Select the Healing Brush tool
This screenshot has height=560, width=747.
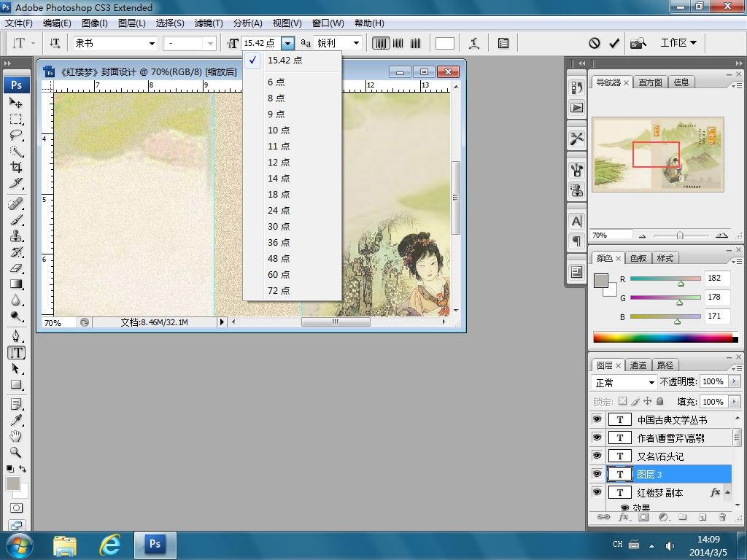[x=16, y=204]
